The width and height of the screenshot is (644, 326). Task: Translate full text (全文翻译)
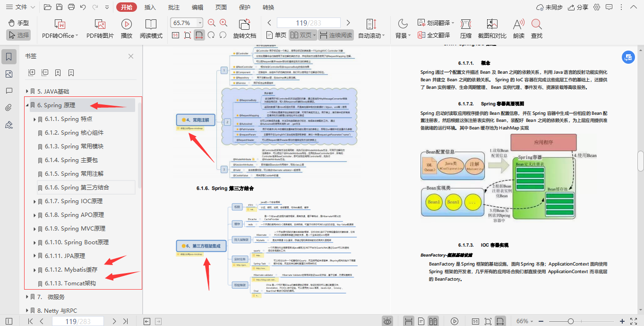434,35
